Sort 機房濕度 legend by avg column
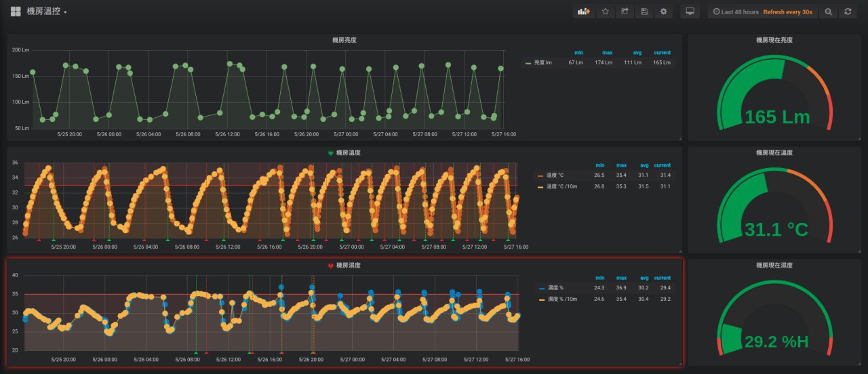The image size is (868, 374). (x=644, y=278)
